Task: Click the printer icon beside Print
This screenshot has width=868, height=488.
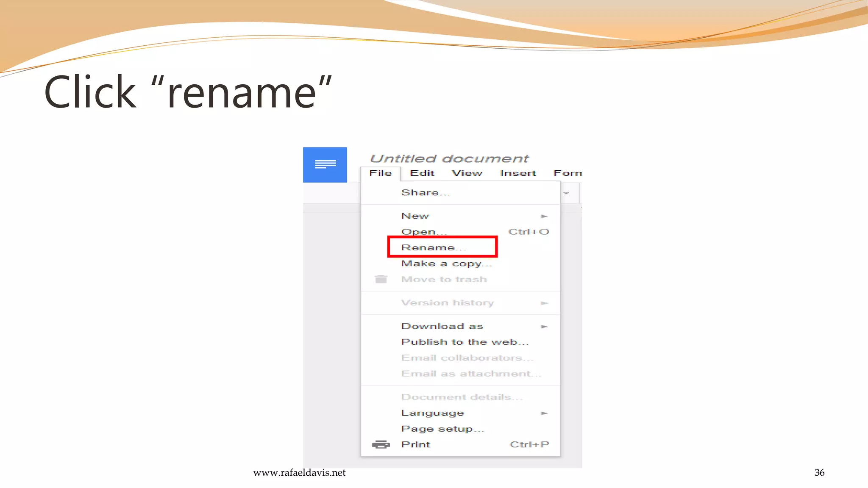Action: point(381,444)
